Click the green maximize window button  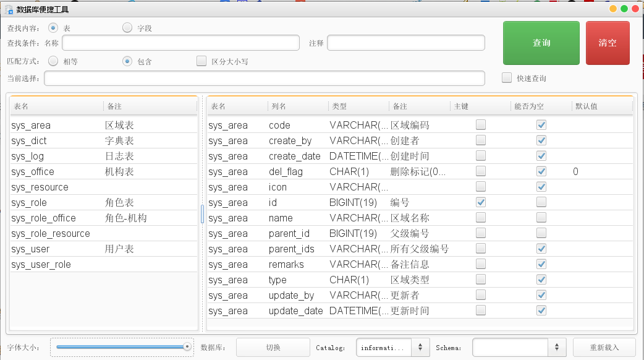(624, 9)
